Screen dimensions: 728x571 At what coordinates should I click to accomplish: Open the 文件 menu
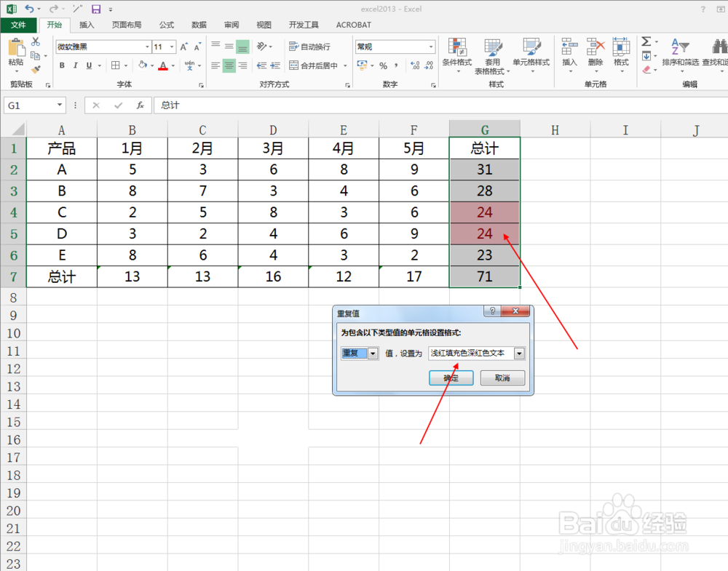[20, 24]
